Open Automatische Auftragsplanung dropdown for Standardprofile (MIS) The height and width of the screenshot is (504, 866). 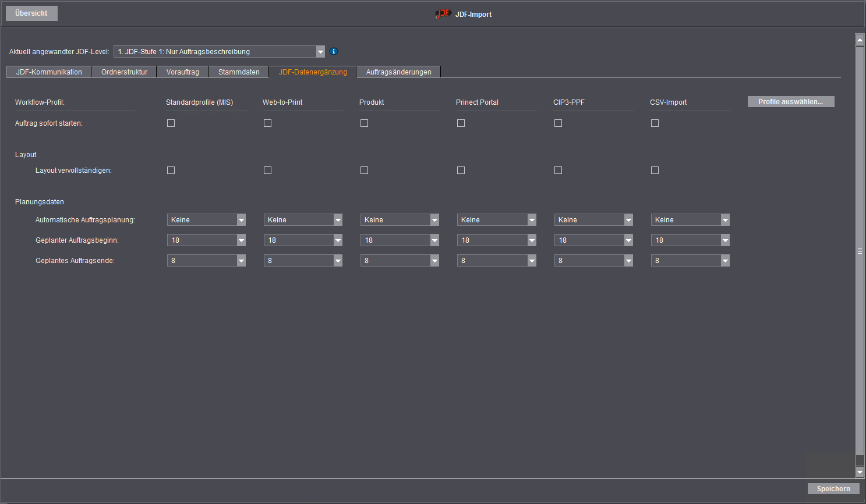(x=206, y=219)
